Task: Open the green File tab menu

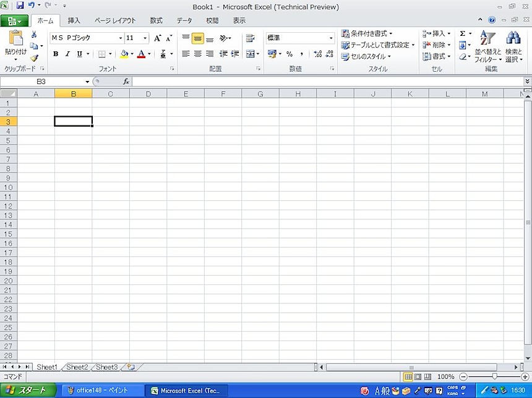Action: pos(14,21)
